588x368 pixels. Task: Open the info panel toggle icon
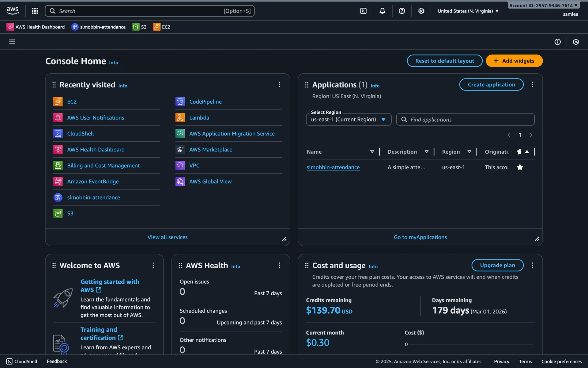click(x=557, y=42)
